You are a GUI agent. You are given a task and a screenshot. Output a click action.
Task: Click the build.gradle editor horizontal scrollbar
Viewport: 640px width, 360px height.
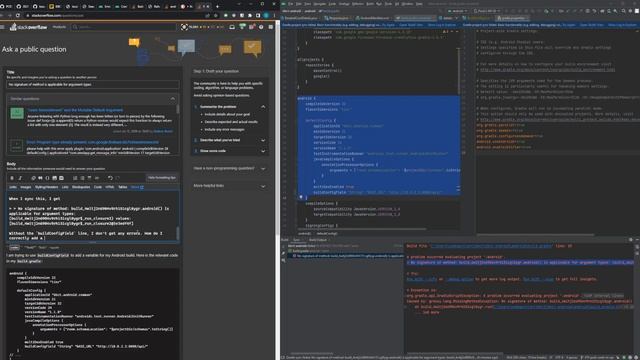[x=361, y=229]
